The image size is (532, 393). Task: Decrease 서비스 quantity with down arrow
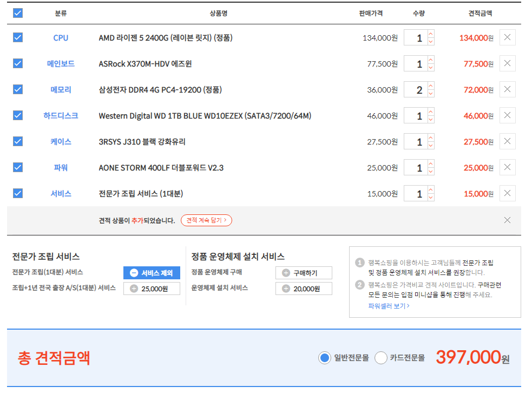431,198
